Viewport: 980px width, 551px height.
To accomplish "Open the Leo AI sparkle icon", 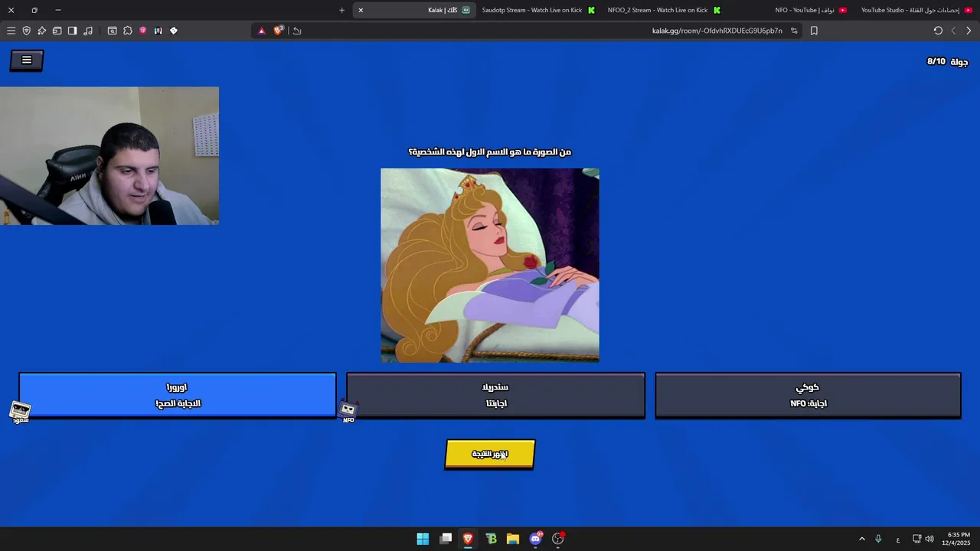I will pyautogui.click(x=41, y=31).
